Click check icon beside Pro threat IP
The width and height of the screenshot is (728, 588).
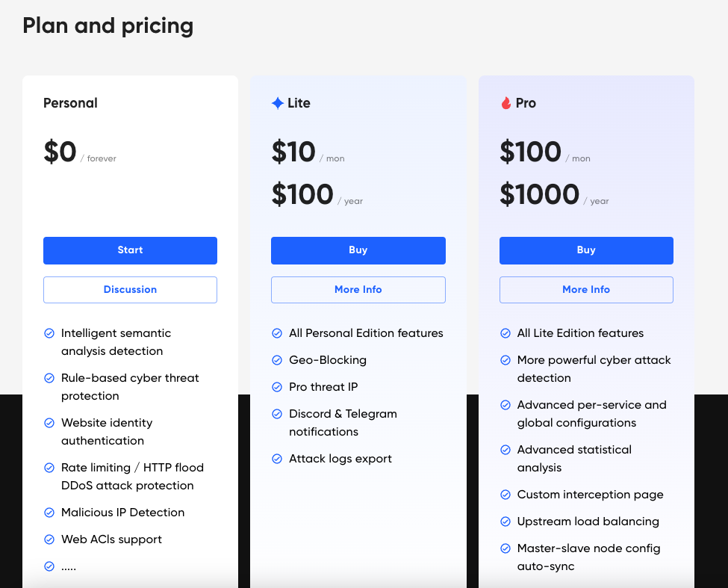(x=277, y=387)
